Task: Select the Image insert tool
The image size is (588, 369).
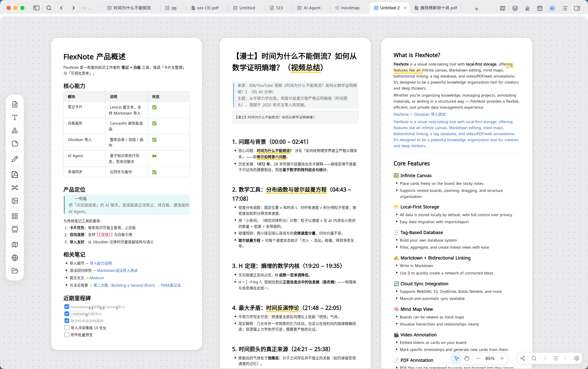Action: click(x=15, y=201)
